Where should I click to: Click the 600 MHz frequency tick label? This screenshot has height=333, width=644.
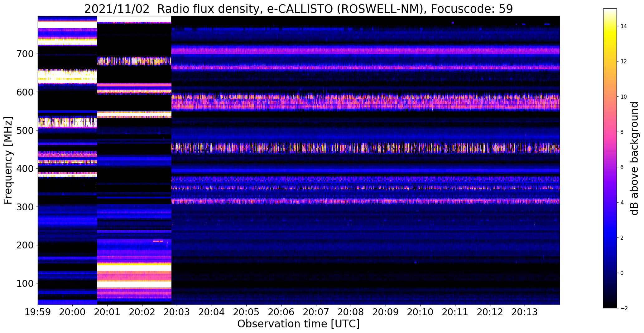click(25, 92)
